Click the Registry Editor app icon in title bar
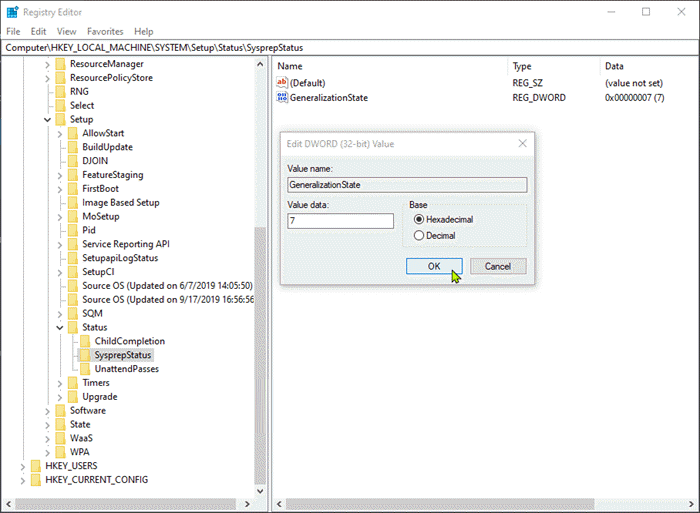 click(12, 12)
